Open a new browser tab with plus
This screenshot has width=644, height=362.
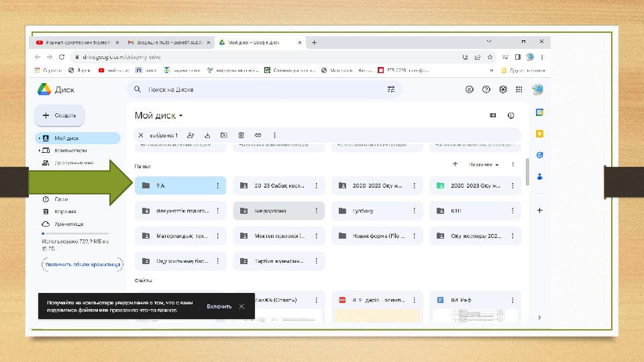314,42
